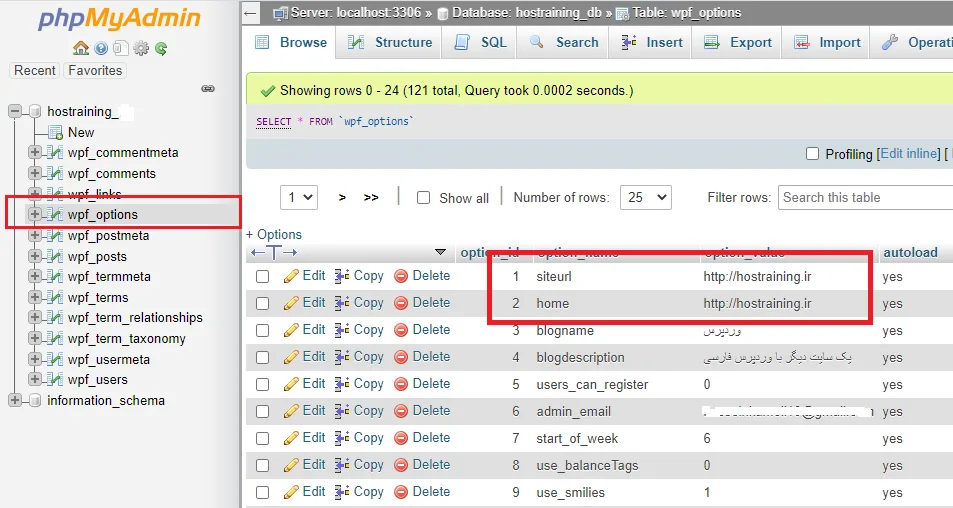Click Edit pencil icon for use_smilies row

pos(291,492)
